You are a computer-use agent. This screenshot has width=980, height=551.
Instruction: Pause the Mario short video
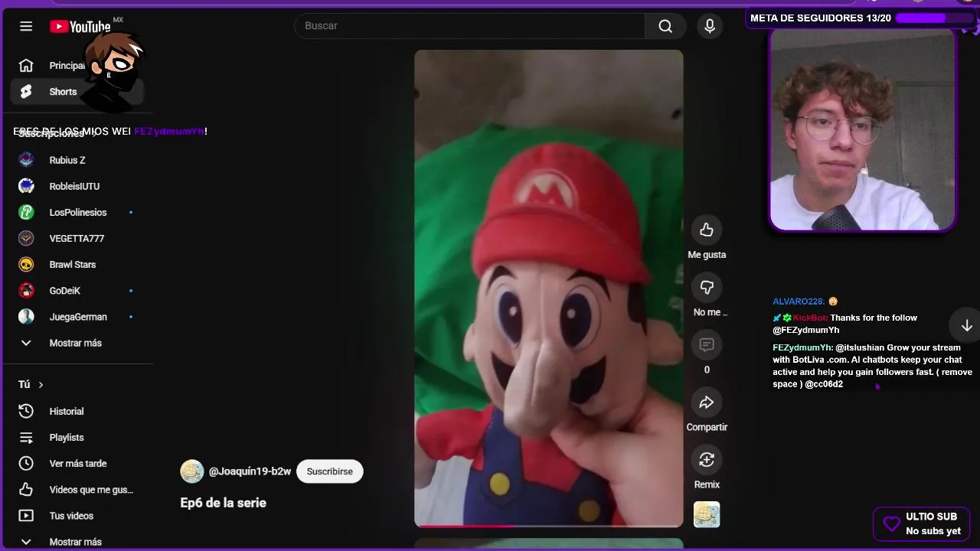coord(548,288)
